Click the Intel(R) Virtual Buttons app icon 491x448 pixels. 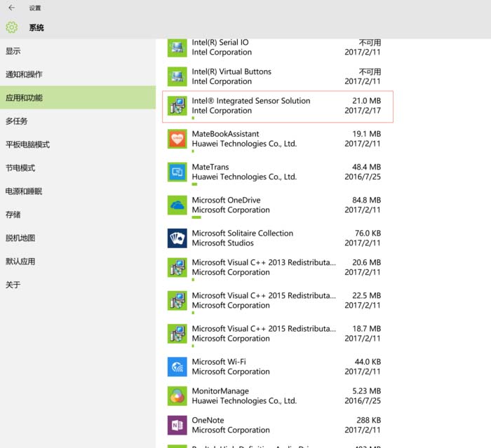(177, 76)
